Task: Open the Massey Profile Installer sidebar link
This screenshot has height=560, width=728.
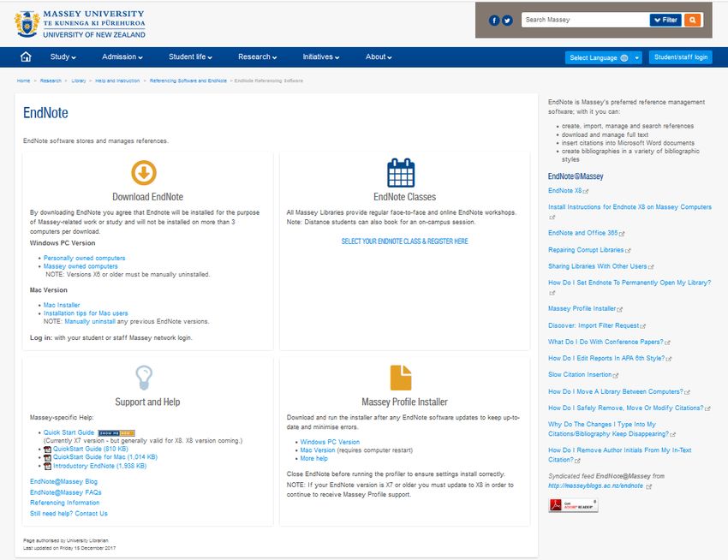Action: tap(582, 309)
